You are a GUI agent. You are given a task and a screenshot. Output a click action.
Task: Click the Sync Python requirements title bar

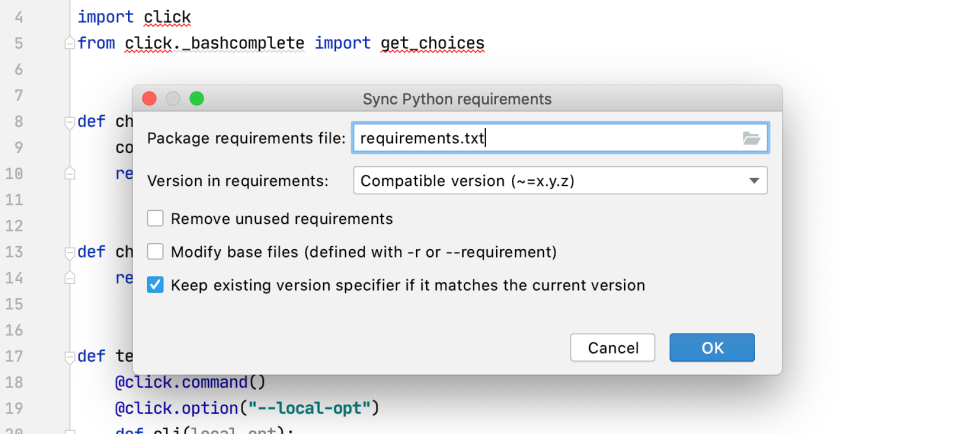pos(457,99)
